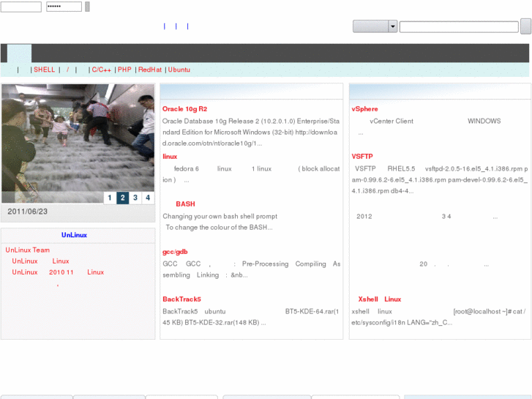Open the BackTrack5 article
This screenshot has width=532, height=399.
pyautogui.click(x=181, y=299)
